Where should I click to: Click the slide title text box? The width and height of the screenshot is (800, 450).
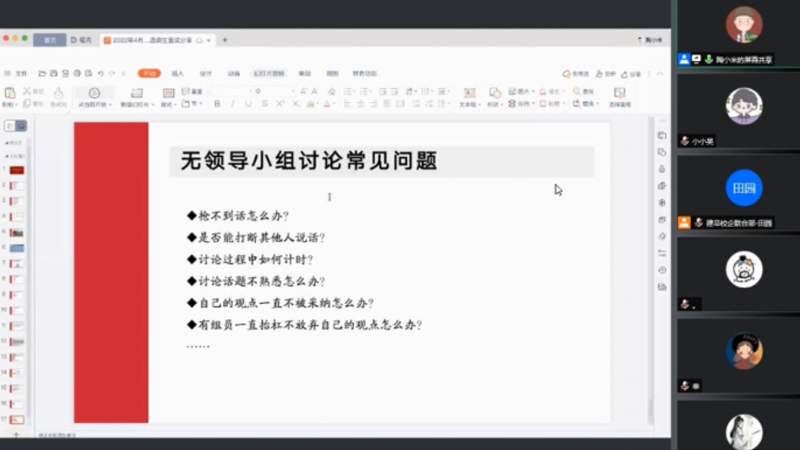click(382, 161)
